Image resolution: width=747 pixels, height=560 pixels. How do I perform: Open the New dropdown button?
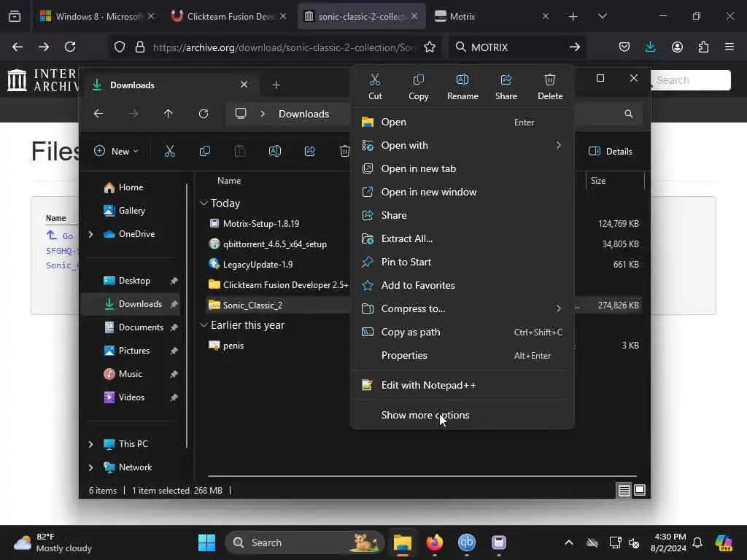[x=116, y=152]
